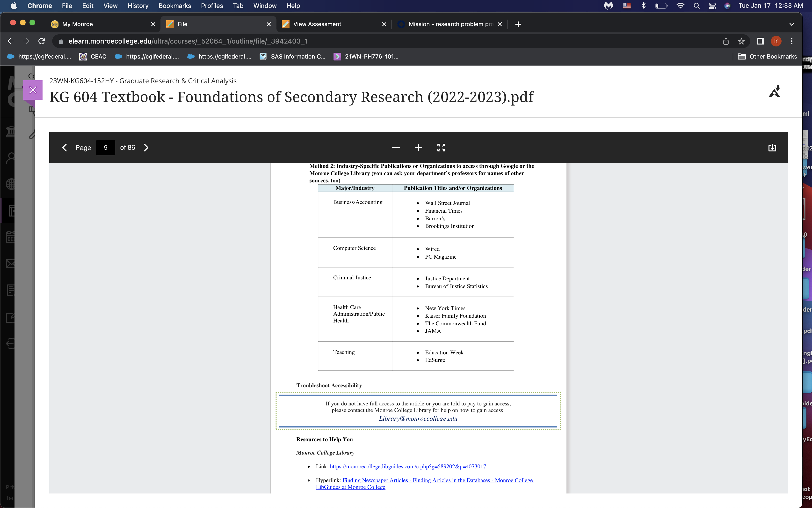Image resolution: width=812 pixels, height=508 pixels.
Task: Open Bluetooth status menu
Action: point(643,6)
